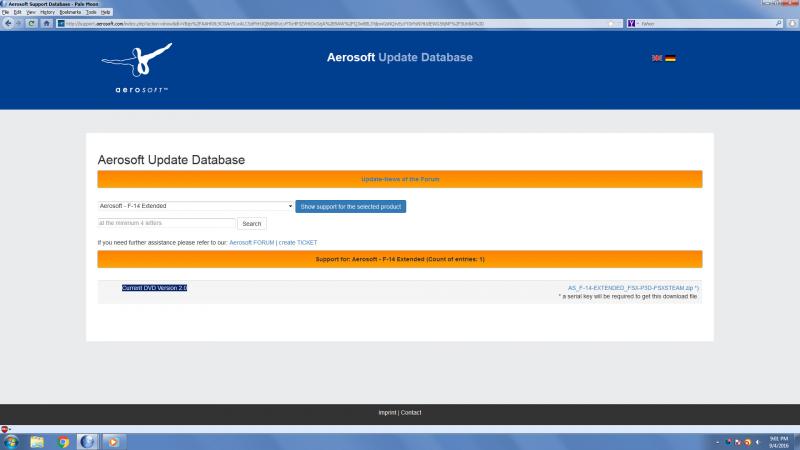Viewport: 800px width, 450px height.
Task: Select the site identity icon in the address bar
Action: 61,23
